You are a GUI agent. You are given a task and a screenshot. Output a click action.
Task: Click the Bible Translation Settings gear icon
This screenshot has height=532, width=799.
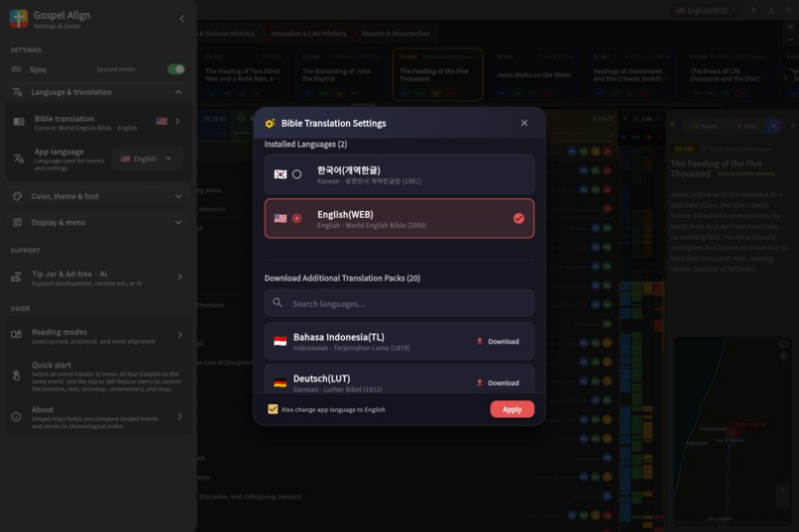coord(270,123)
